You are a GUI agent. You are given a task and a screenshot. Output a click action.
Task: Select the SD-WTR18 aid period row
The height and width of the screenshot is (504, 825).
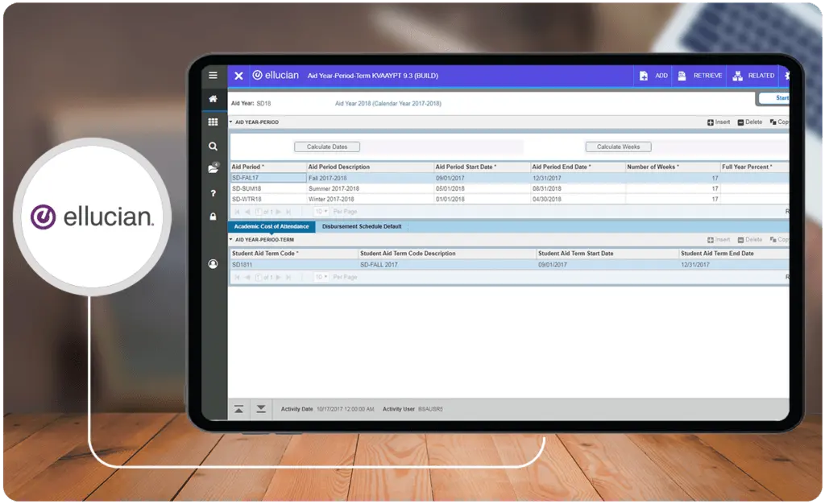click(509, 199)
